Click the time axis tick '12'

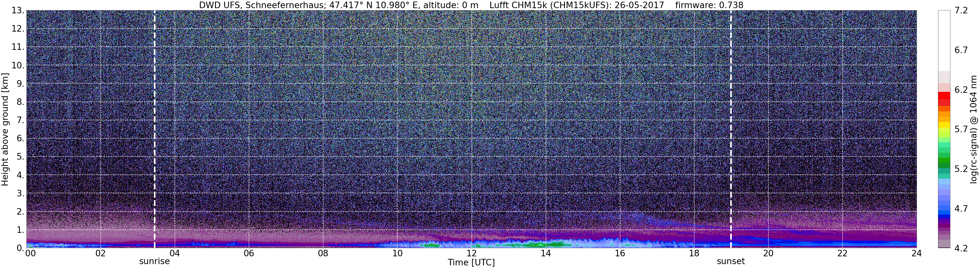point(471,253)
